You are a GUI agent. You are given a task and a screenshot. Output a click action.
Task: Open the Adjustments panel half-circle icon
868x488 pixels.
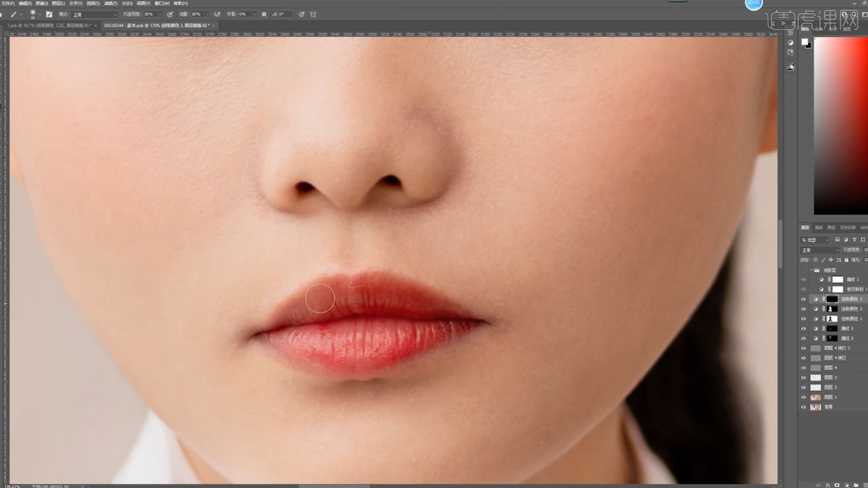pyautogui.click(x=790, y=42)
